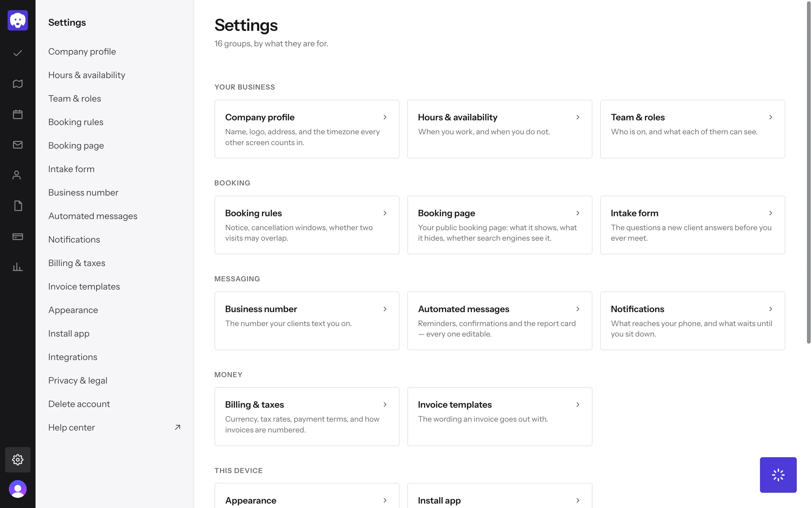Open the Company profile card chevron
Screen dimensions: 812x508
pos(385,117)
